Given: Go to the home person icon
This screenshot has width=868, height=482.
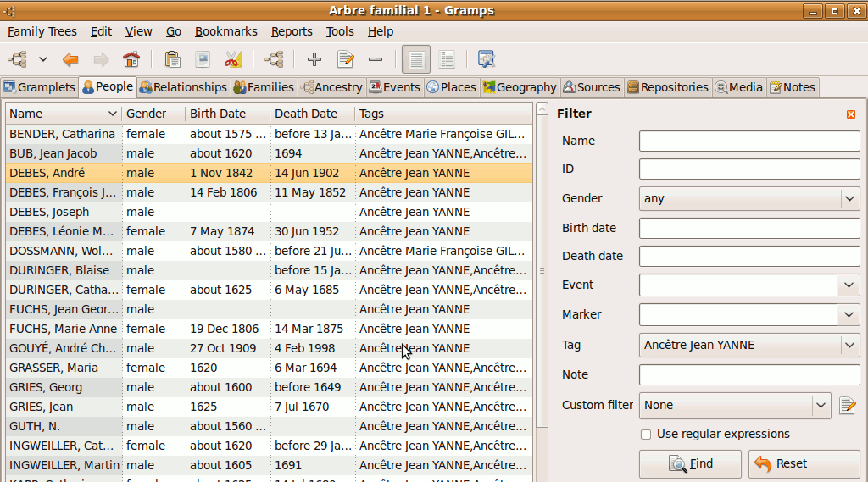Looking at the screenshot, I should [131, 59].
